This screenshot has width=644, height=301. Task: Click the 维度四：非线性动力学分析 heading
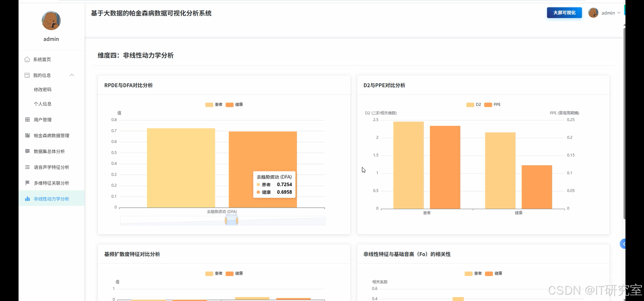[136, 55]
